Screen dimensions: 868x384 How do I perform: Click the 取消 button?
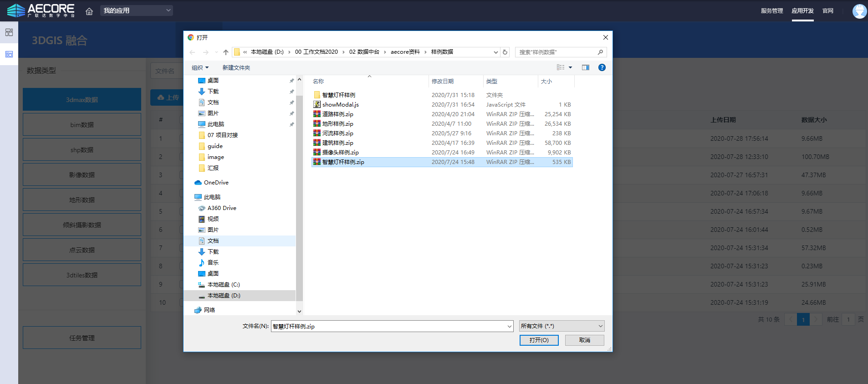(x=584, y=340)
